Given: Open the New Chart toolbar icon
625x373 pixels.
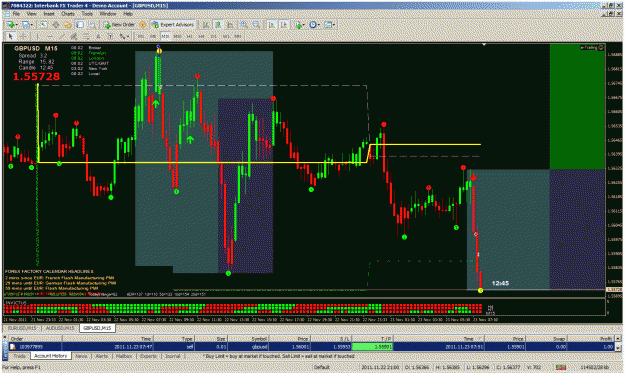Looking at the screenshot, I should (10, 25).
